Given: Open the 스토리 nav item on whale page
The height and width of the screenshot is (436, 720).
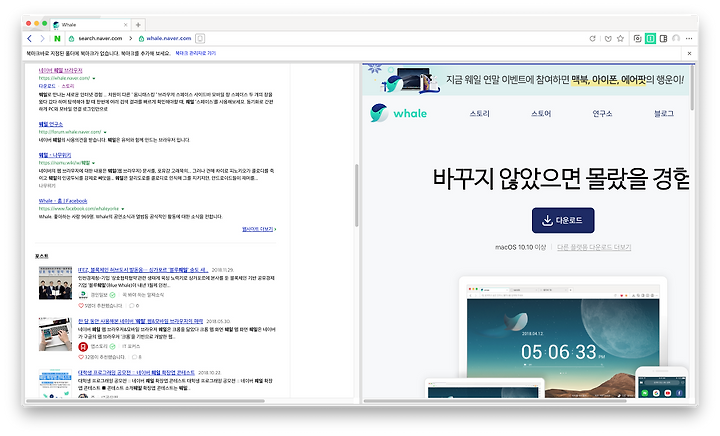Looking at the screenshot, I should [479, 113].
